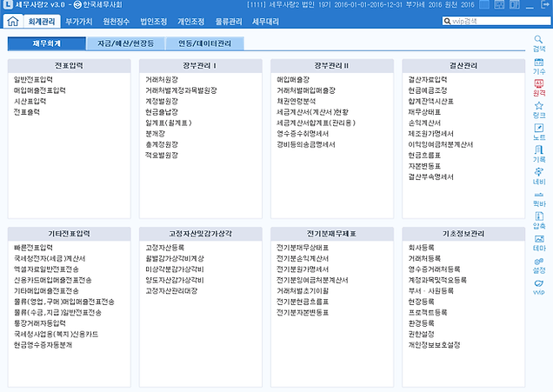Select the 재무회계 tab

pyautogui.click(x=47, y=43)
